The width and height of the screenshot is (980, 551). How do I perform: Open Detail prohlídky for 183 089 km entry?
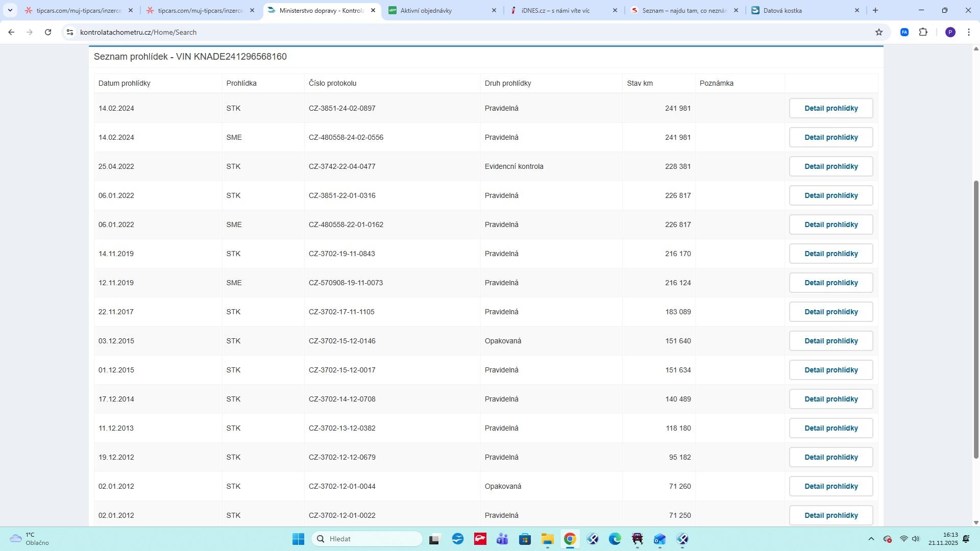(x=830, y=312)
